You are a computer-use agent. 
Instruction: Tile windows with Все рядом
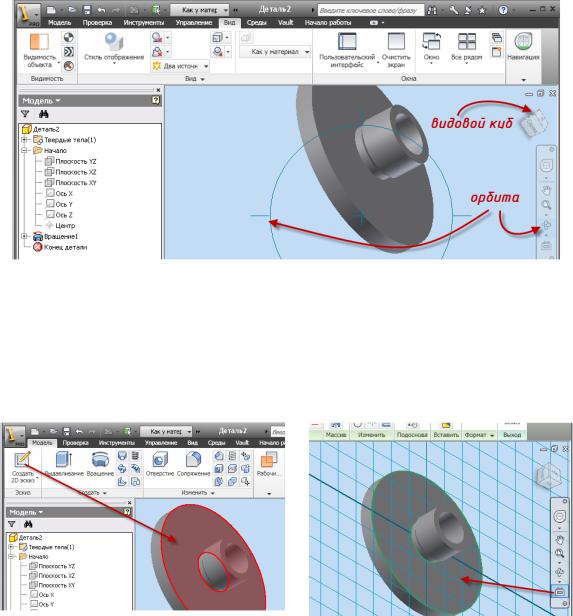click(x=467, y=48)
